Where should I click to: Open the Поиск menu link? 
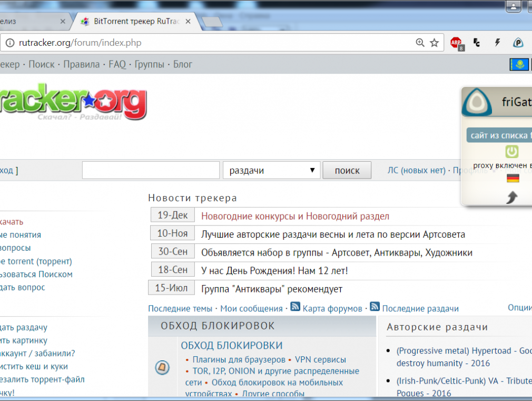42,64
